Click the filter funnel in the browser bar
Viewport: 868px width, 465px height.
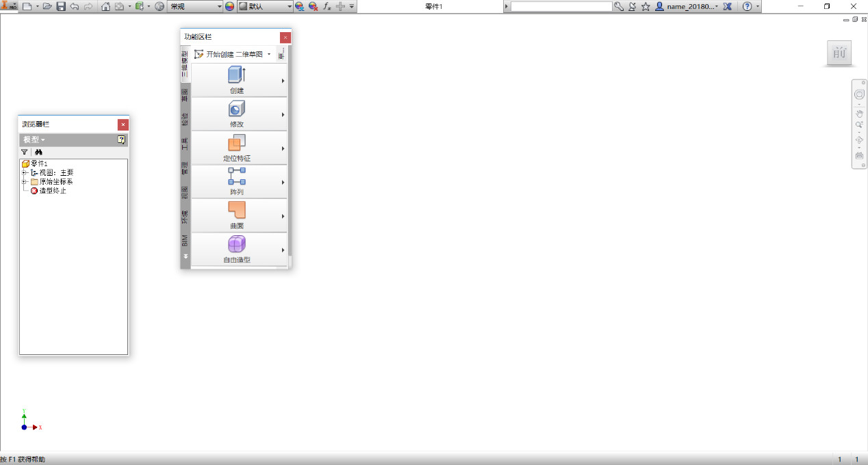pos(25,152)
